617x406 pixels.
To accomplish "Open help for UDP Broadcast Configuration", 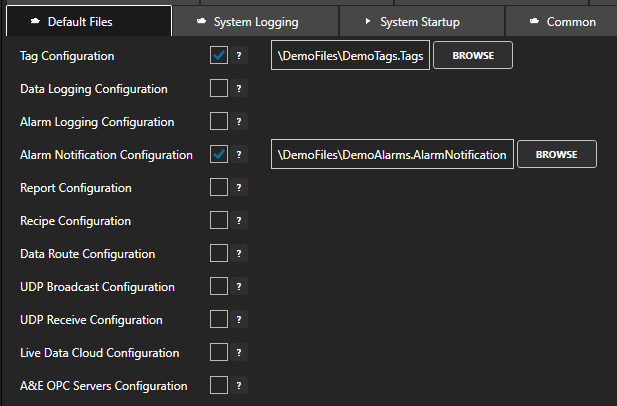I will pos(239,287).
